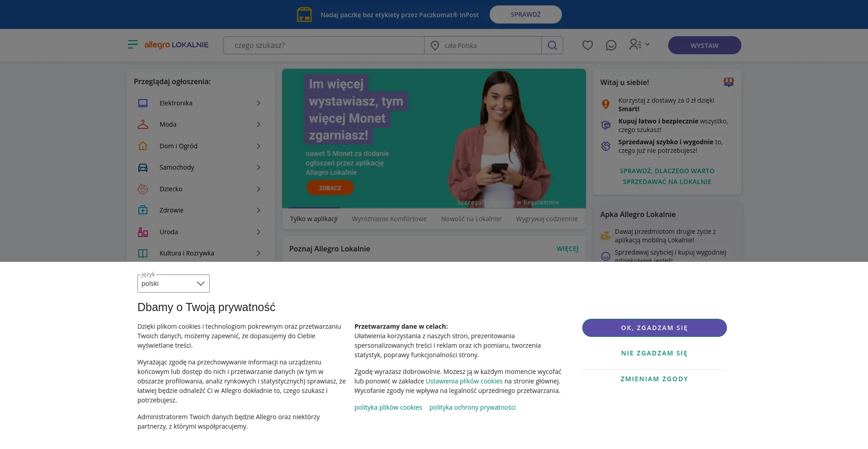
Task: Expand the Kultura i Rozrywka chevron
Action: coord(259,253)
